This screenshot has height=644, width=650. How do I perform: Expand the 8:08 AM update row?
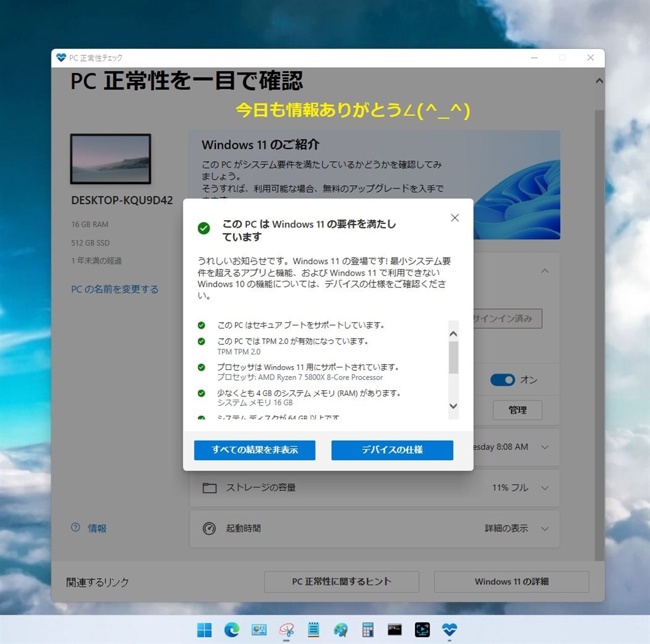(545, 447)
